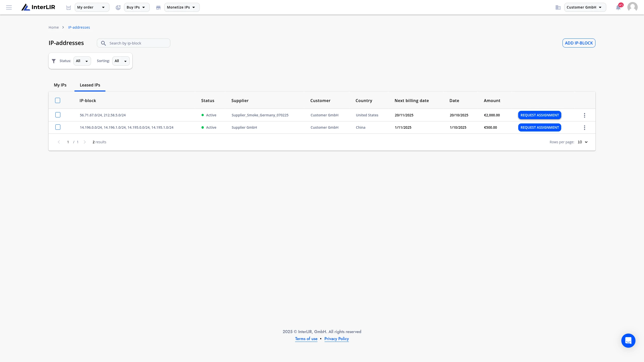Click the United States country cell
This screenshot has height=362, width=644.
click(x=367, y=115)
